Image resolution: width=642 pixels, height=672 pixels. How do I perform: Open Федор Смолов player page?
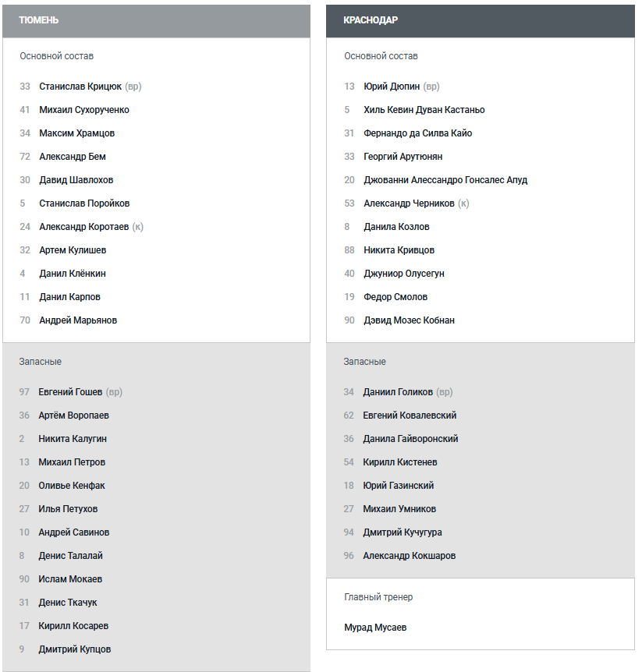tap(395, 297)
